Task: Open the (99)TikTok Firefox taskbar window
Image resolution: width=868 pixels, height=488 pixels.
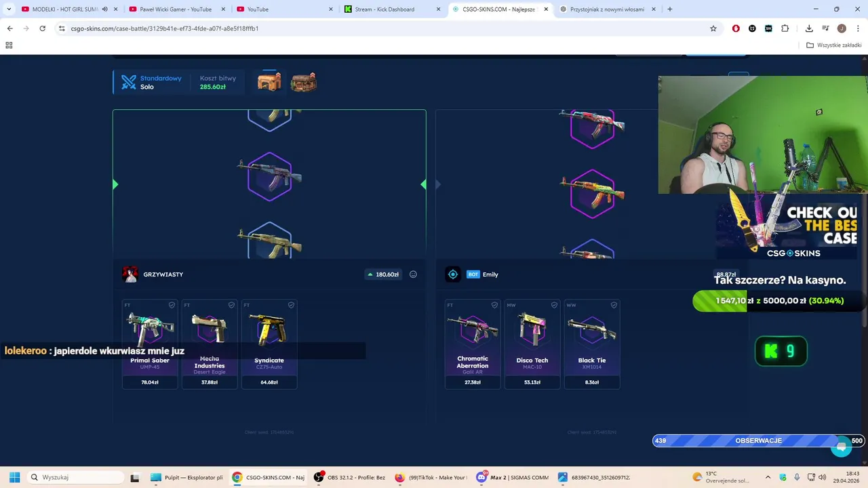Action: pyautogui.click(x=431, y=477)
